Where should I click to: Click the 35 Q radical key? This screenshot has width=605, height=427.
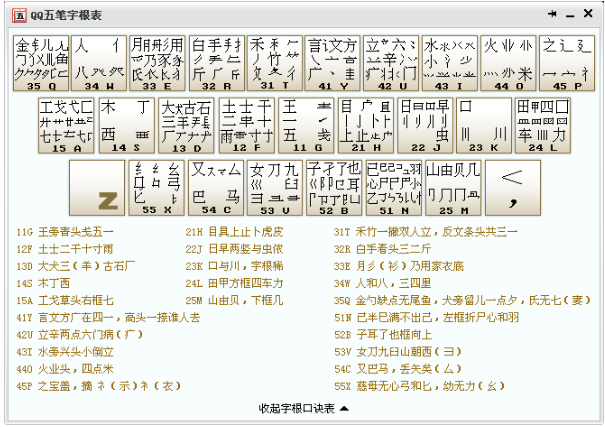41,63
